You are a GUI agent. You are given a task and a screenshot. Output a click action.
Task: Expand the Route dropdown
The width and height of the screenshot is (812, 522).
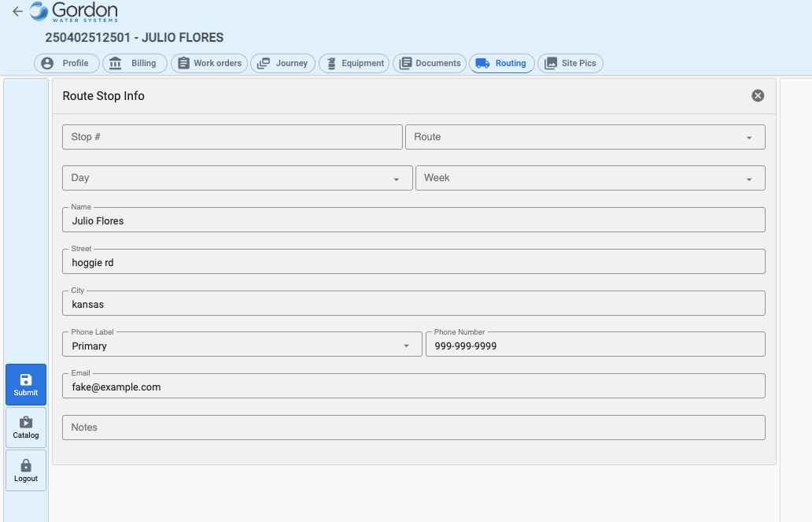585,137
